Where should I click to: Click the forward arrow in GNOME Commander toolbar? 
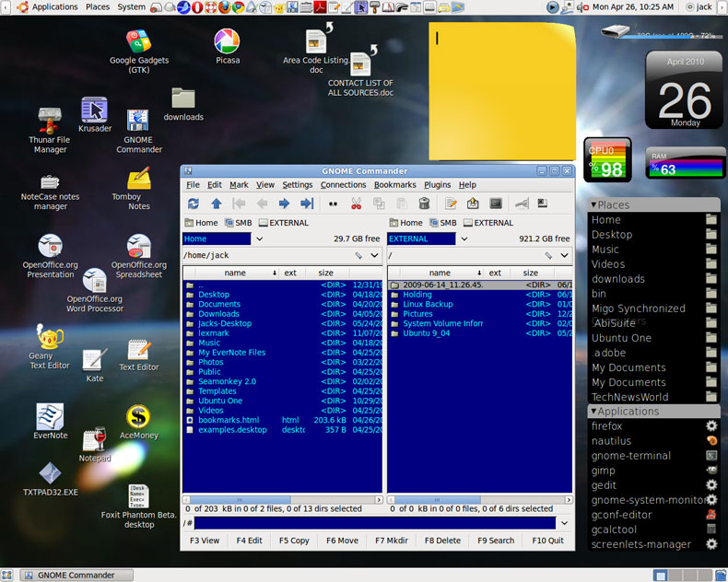[284, 204]
